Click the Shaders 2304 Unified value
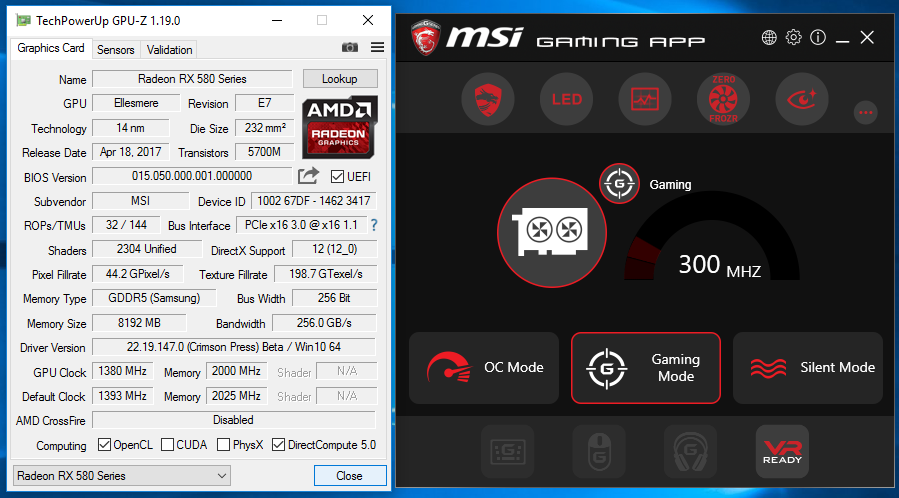 tap(147, 249)
